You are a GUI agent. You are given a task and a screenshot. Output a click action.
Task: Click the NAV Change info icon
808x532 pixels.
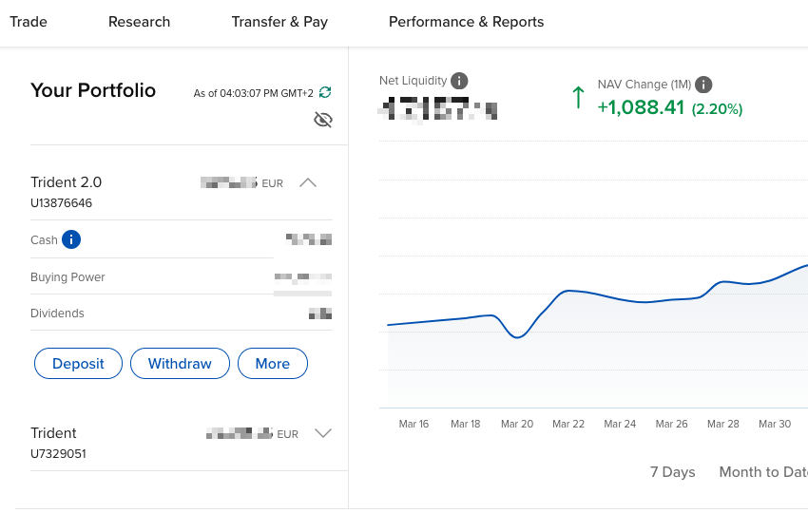tap(703, 85)
